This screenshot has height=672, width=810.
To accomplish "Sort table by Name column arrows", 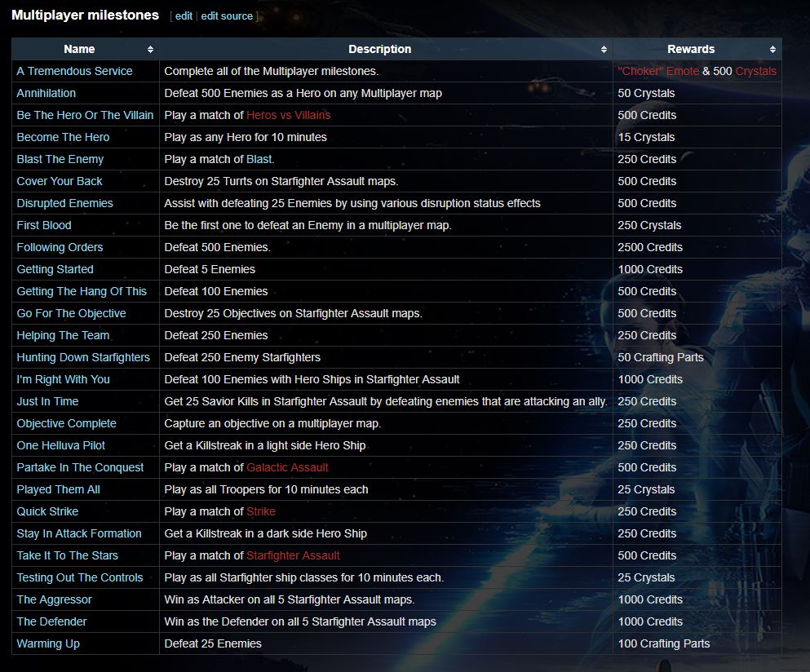I will [150, 50].
